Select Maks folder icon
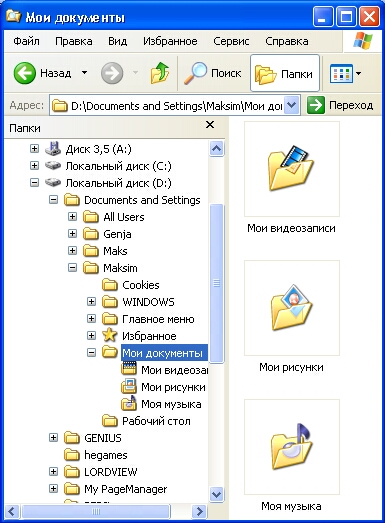Viewport: 385px width, 523px height. pyautogui.click(x=91, y=251)
